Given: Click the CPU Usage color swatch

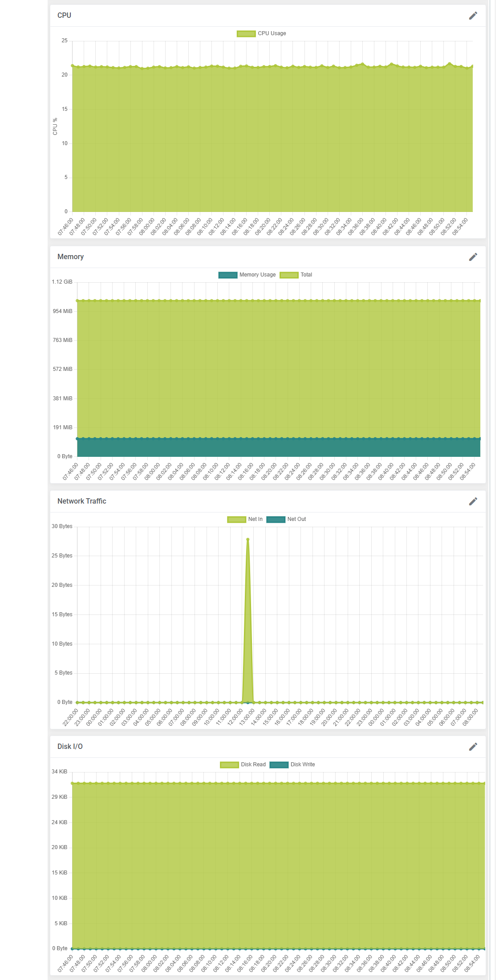Looking at the screenshot, I should click(246, 33).
